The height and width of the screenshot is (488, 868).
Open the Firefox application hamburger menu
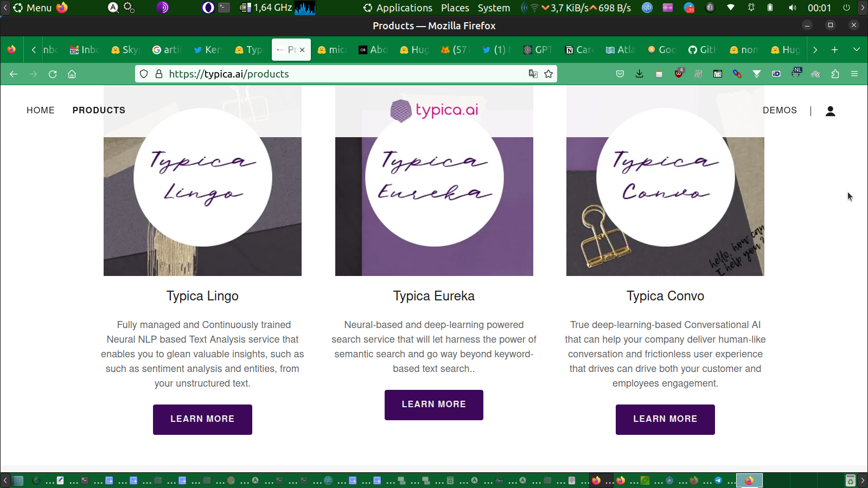[854, 74]
